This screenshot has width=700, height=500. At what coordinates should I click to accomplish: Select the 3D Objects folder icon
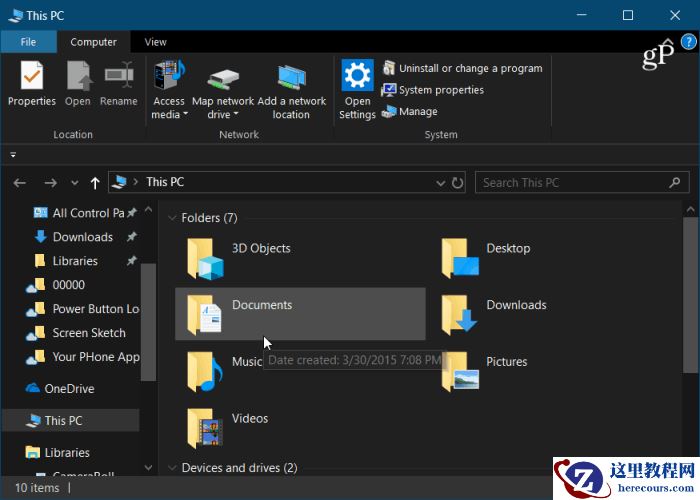click(x=205, y=259)
